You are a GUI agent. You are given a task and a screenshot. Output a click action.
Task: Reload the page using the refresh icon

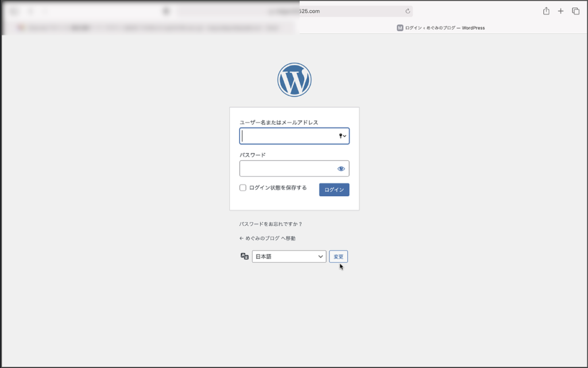pos(408,11)
